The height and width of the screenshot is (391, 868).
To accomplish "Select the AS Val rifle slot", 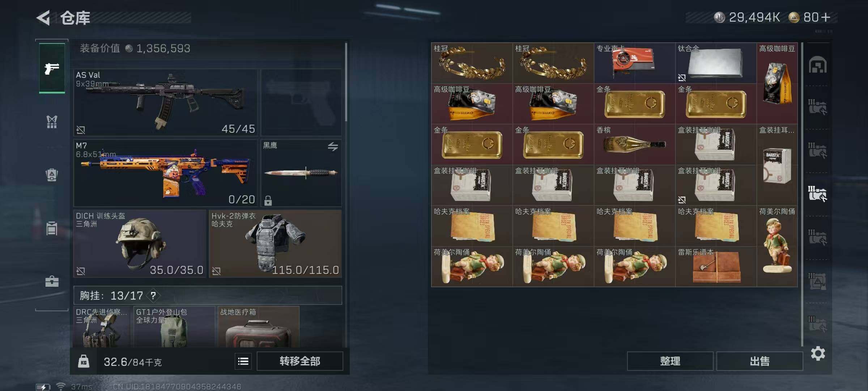I will tap(165, 102).
